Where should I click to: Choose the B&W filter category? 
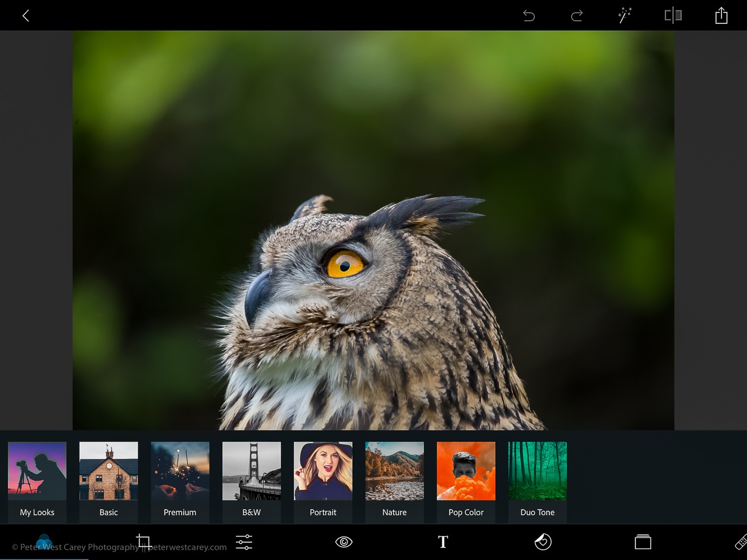[x=251, y=481]
